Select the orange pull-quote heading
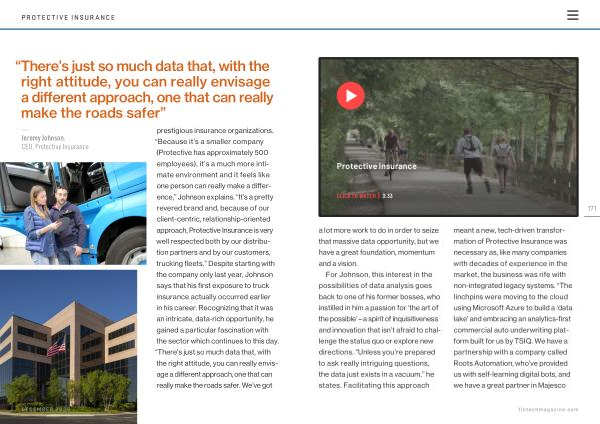 [145, 89]
